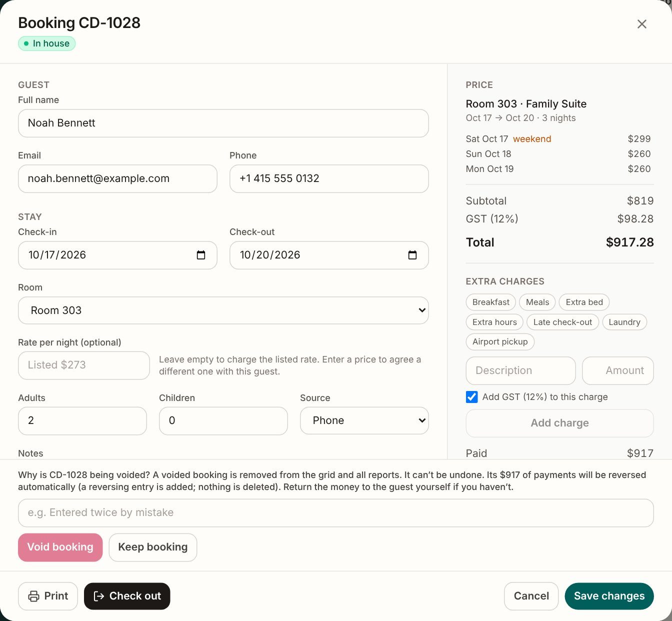Open the Check-in calendar picker icon
Screen dimensions: 672x621
[x=201, y=255]
